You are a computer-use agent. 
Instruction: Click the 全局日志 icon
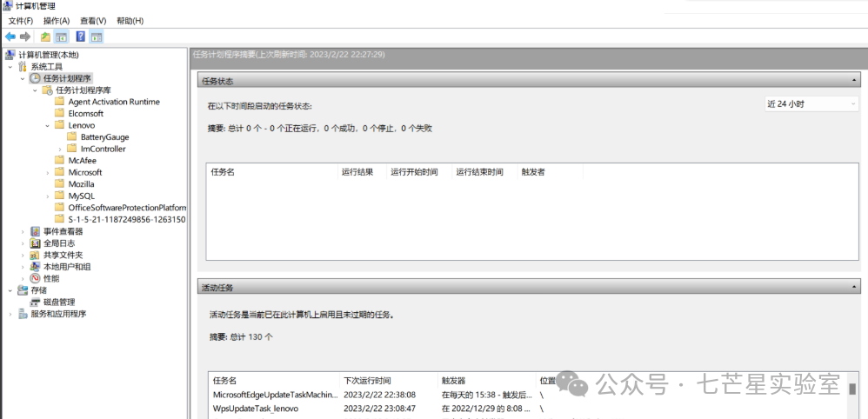(36, 243)
